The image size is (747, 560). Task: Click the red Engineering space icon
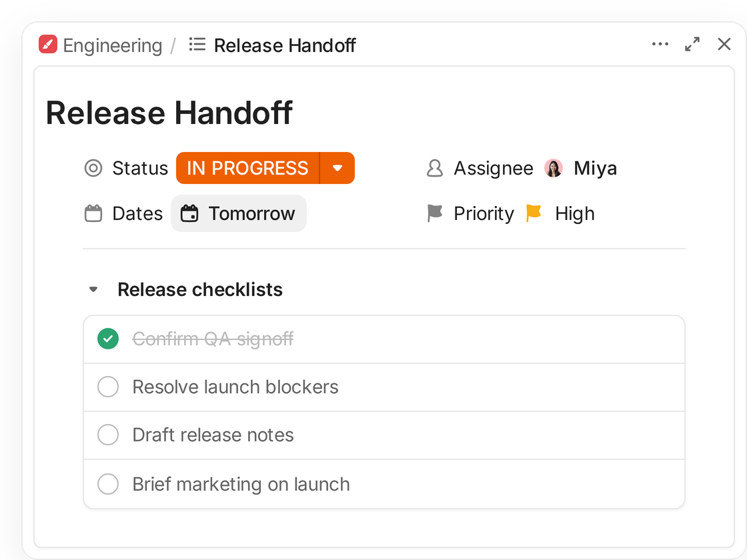click(47, 44)
